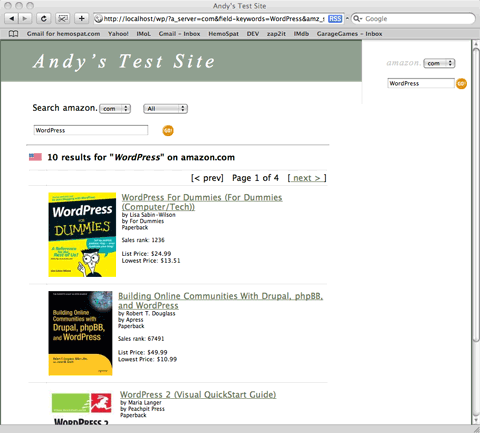Open 'WordPress 2 (Visual QuickStart Guide)' link
Image resolution: width=480 pixels, height=433 pixels.
coord(198,395)
